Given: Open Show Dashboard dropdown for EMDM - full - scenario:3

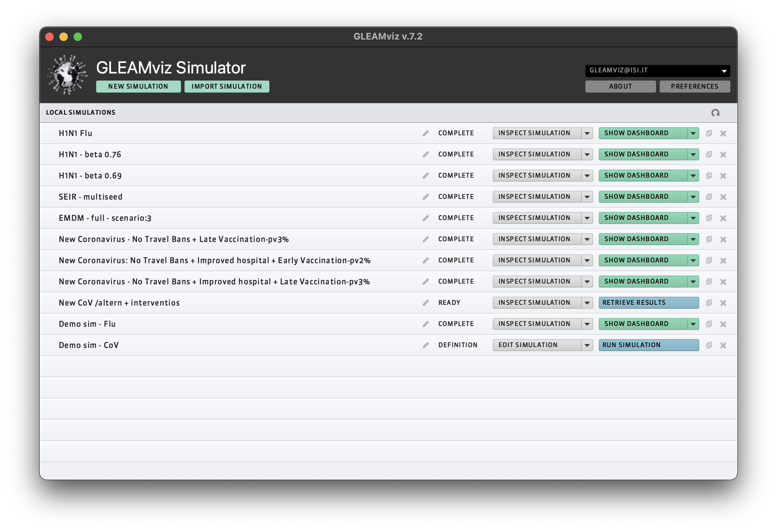Looking at the screenshot, I should pos(693,218).
